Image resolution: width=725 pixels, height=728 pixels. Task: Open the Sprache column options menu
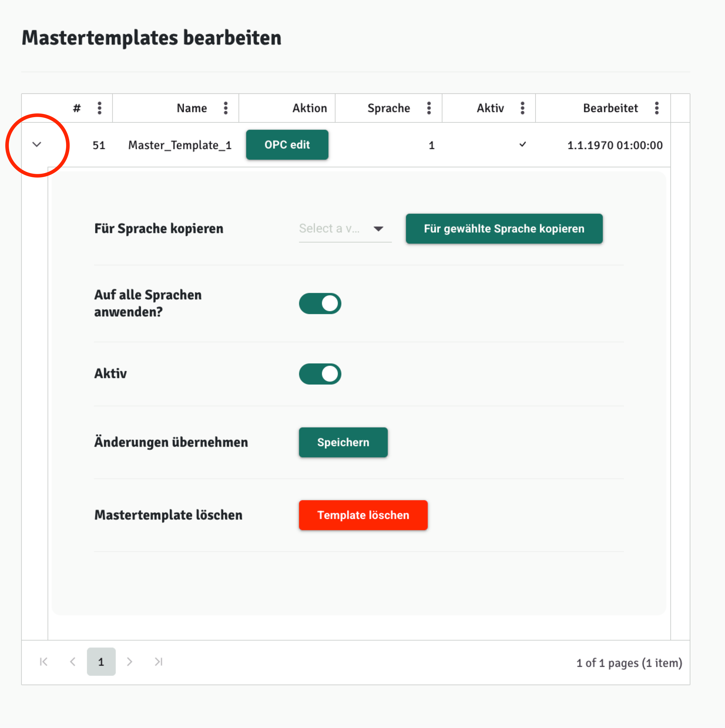pos(429,108)
